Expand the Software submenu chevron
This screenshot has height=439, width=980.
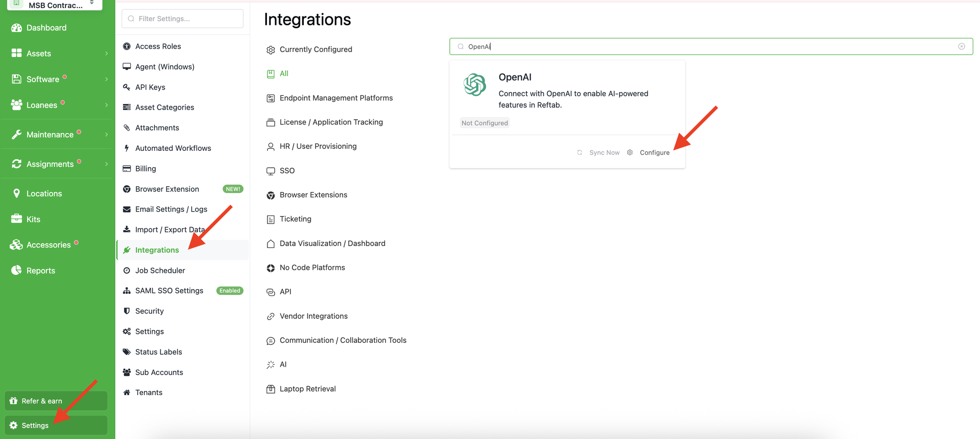pos(106,79)
